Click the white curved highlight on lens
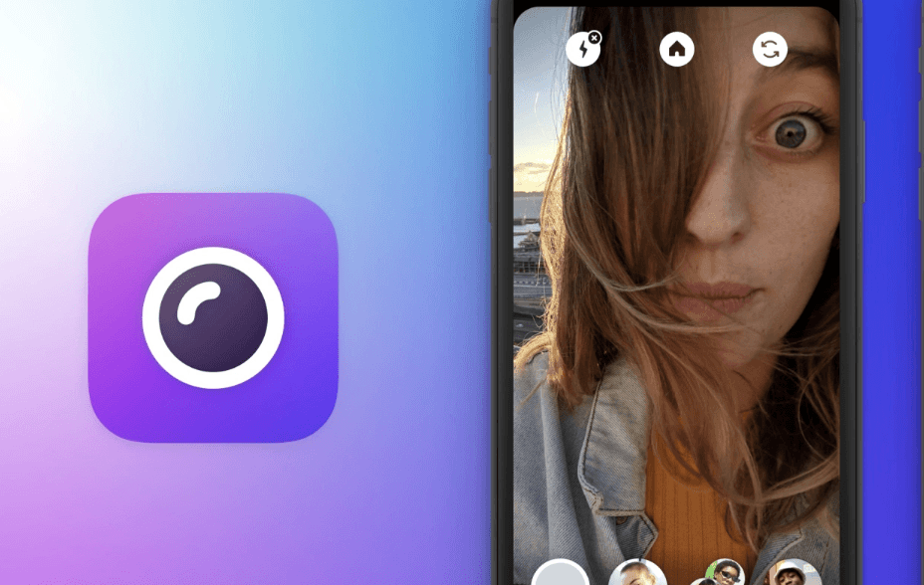Viewport: 924px width, 585px height. [x=198, y=302]
